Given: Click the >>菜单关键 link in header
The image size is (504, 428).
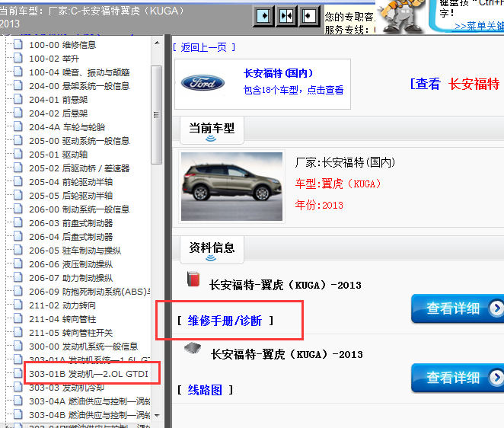Looking at the screenshot, I should [x=479, y=27].
